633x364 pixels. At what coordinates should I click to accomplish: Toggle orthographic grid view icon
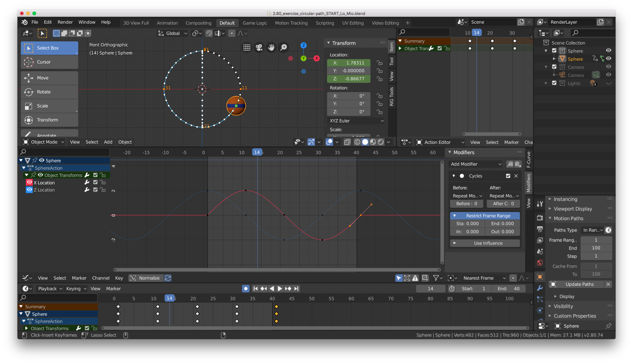[x=247, y=47]
